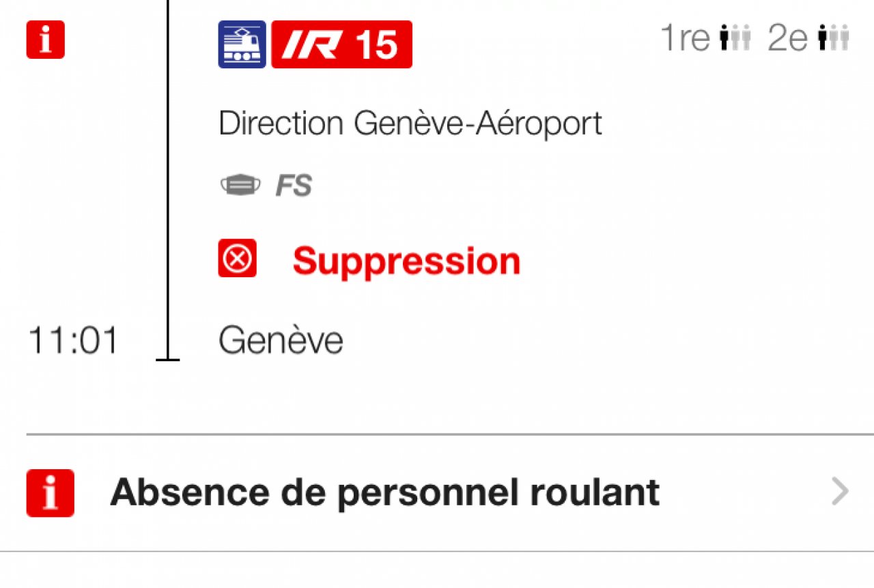The image size is (874, 588).
Task: Click the FS attribute label
Action: 294,186
